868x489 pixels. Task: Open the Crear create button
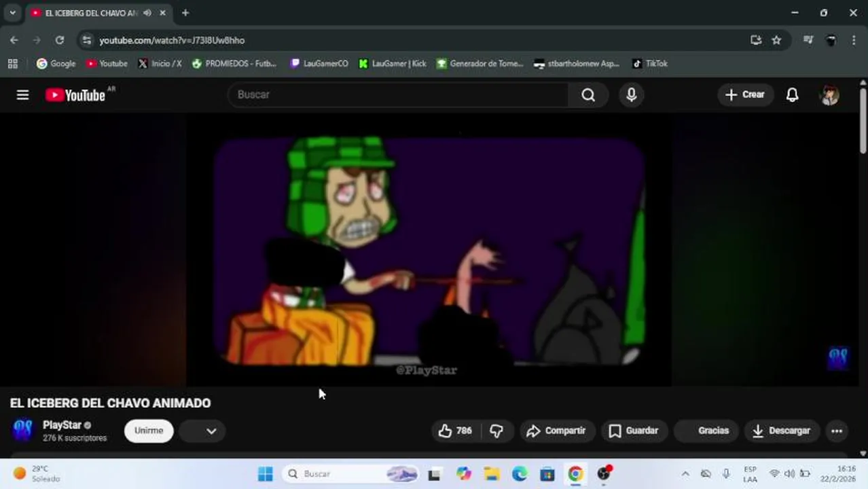[x=745, y=95]
